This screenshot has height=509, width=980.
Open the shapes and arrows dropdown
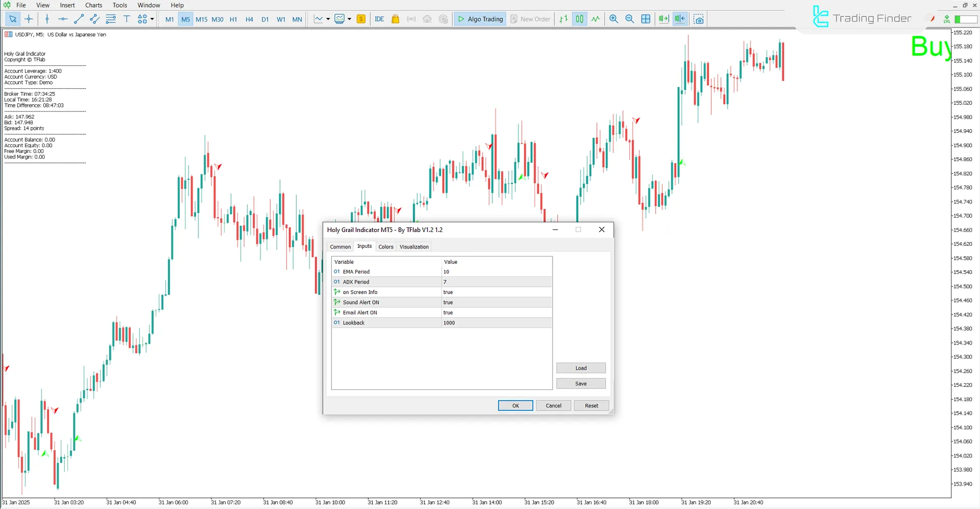[x=151, y=19]
